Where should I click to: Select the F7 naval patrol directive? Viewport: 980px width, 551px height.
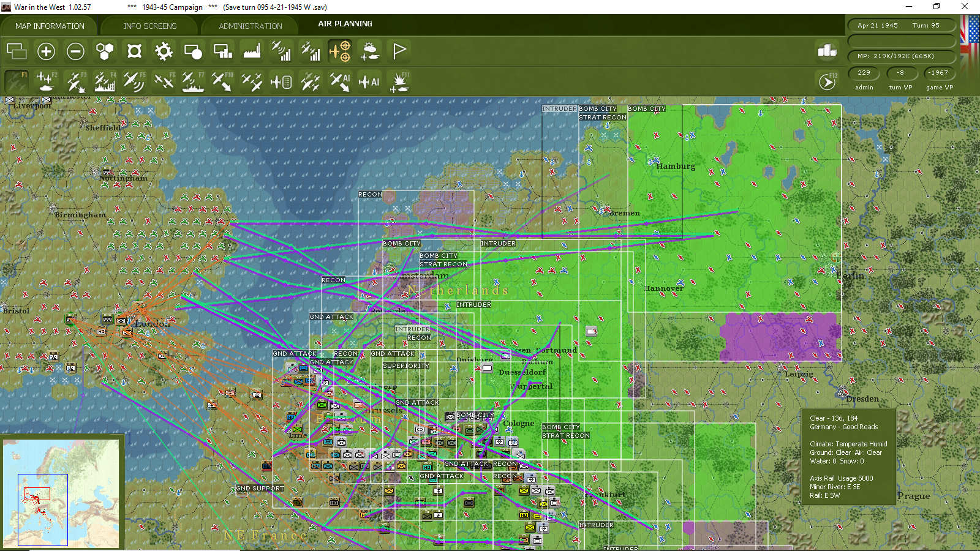(x=193, y=81)
